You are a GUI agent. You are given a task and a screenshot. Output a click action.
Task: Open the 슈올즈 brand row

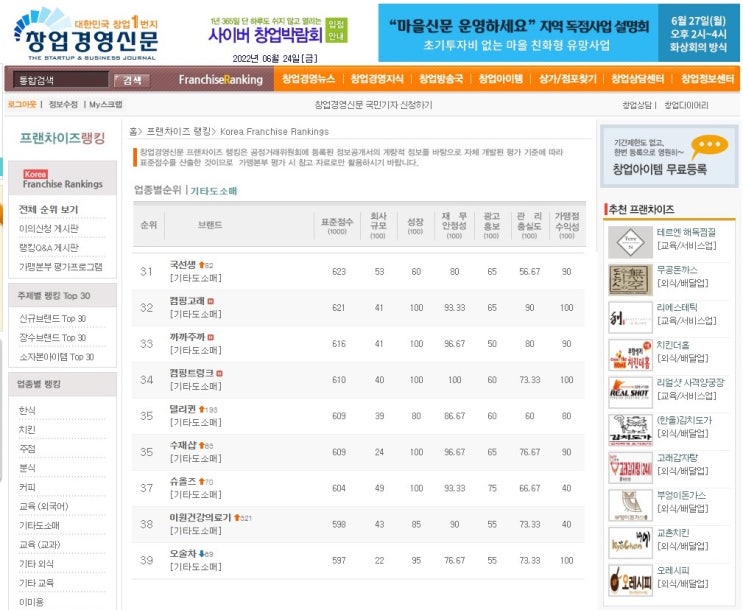click(358, 488)
